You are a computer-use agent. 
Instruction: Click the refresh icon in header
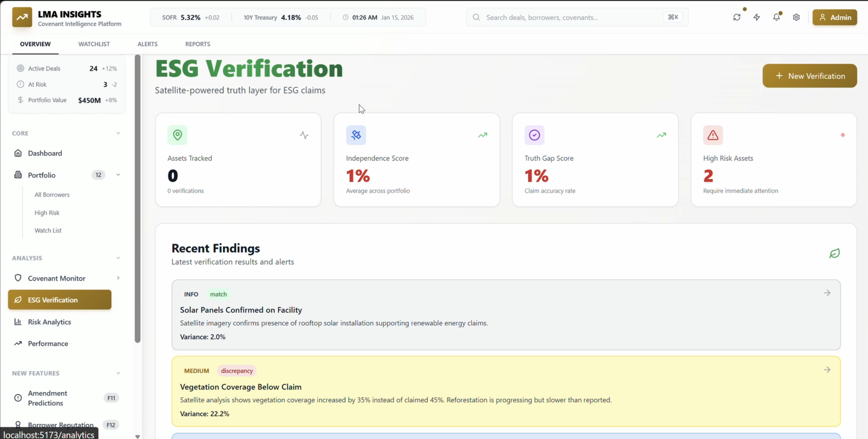coord(737,17)
